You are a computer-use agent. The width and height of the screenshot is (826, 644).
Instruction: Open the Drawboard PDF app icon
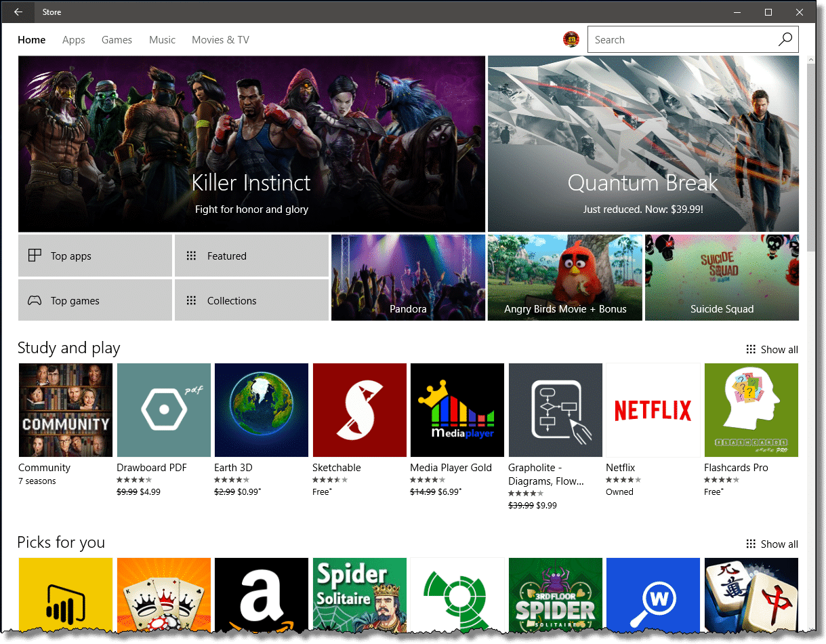[x=163, y=410]
